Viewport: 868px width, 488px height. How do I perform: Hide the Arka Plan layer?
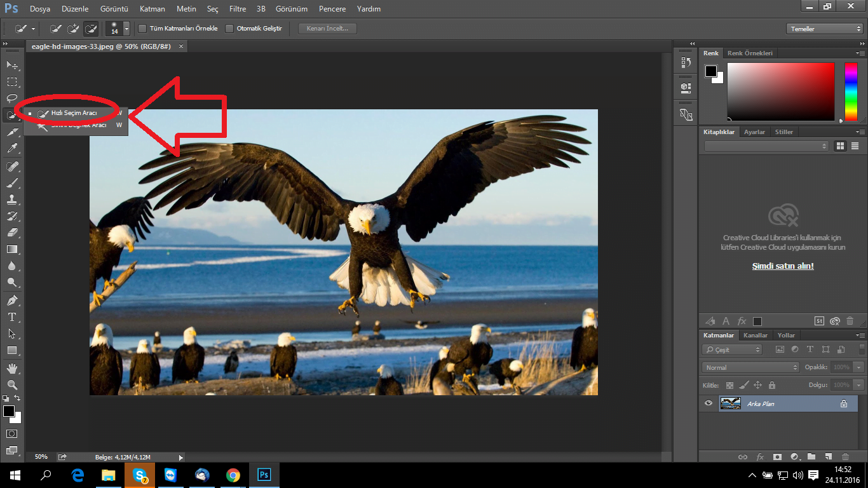point(709,403)
